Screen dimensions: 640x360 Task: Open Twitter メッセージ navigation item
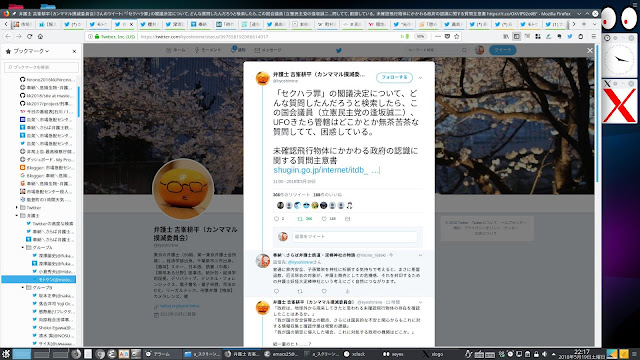pyautogui.click(x=268, y=50)
